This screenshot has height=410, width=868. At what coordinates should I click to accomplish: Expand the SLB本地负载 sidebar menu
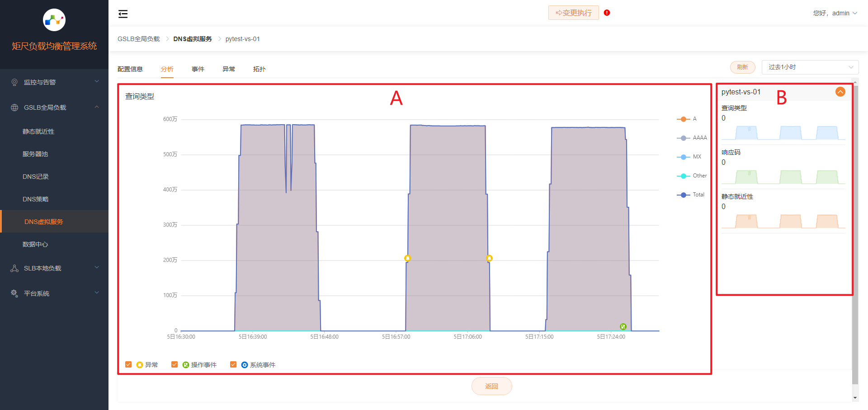pos(54,268)
